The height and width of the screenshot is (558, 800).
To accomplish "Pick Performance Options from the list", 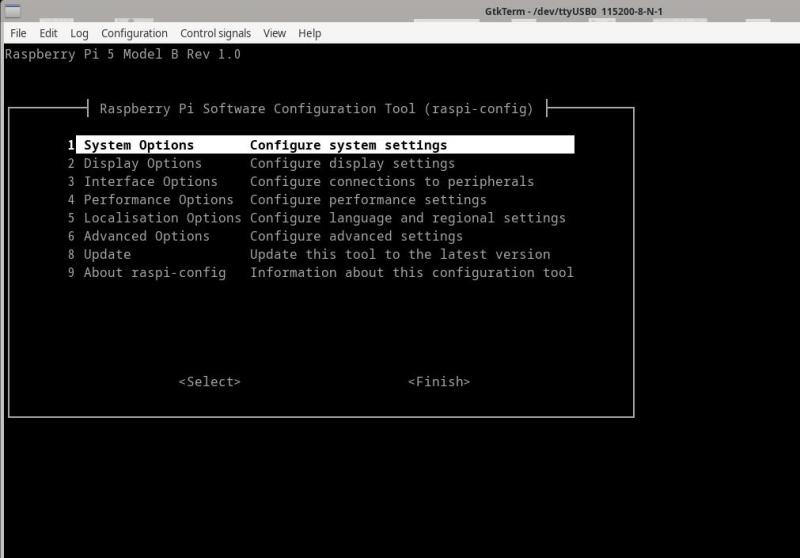I will click(x=158, y=200).
